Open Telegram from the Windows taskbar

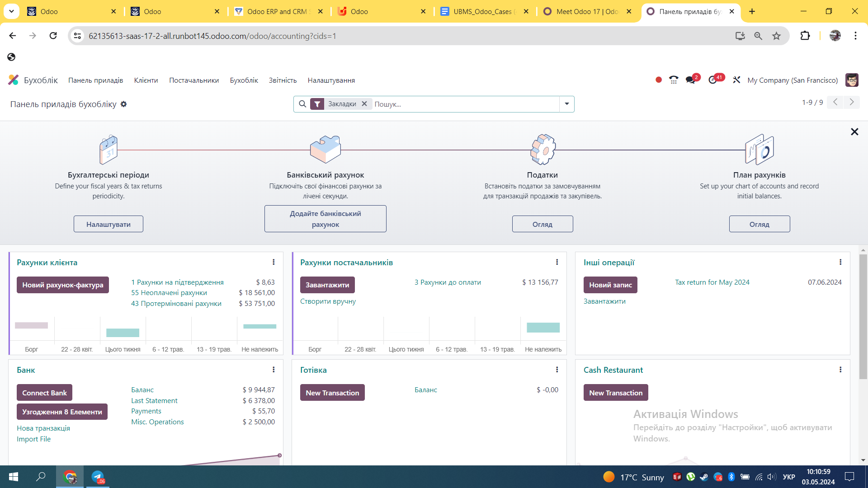pos(98,477)
